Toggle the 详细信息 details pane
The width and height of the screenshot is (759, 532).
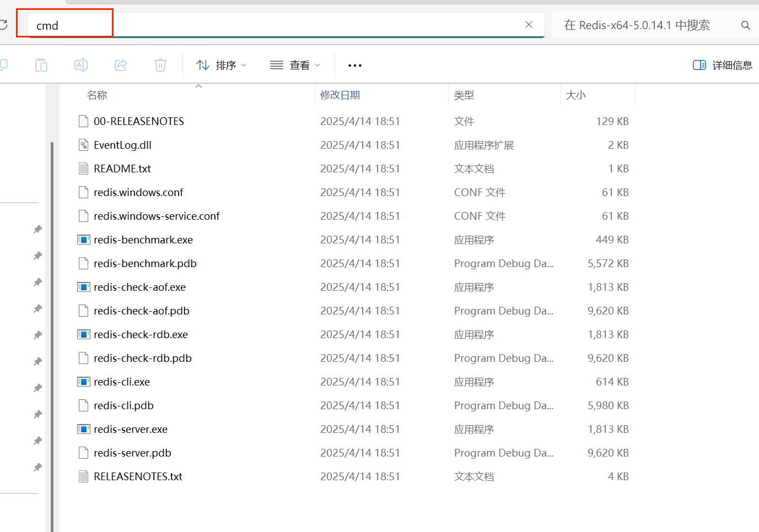pos(722,65)
